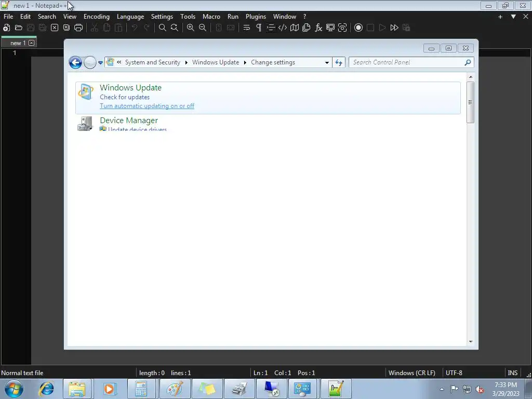The height and width of the screenshot is (399, 532).
Task: Click Run Macro Multiple Times icon
Action: (394, 28)
